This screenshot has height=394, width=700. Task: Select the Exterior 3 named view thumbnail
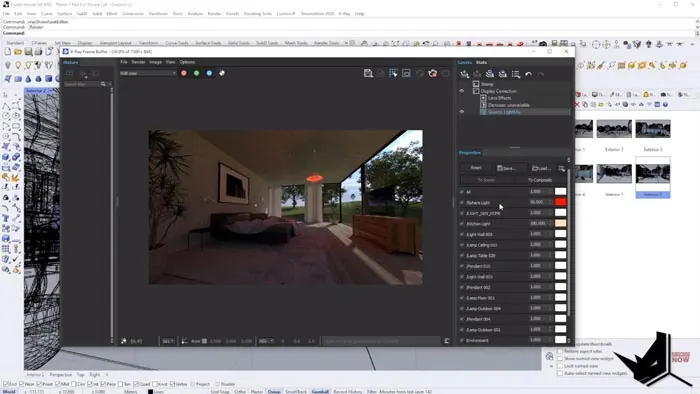pyautogui.click(x=653, y=129)
